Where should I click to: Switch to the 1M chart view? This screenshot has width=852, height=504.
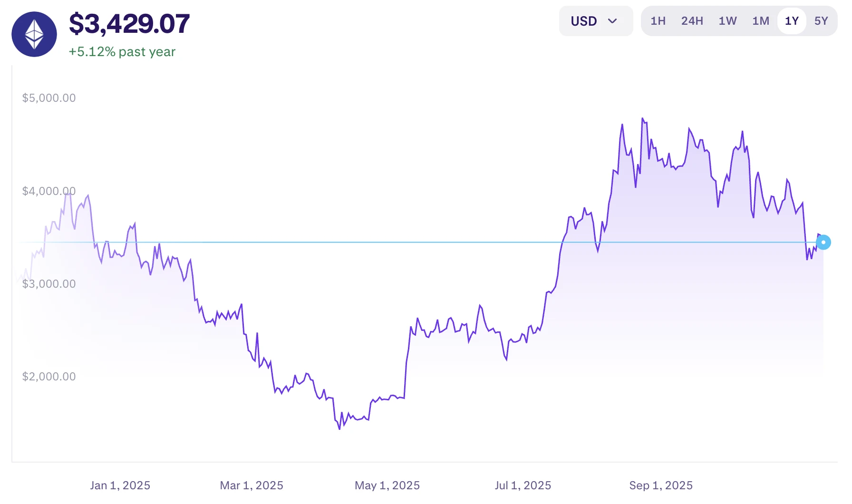[760, 21]
